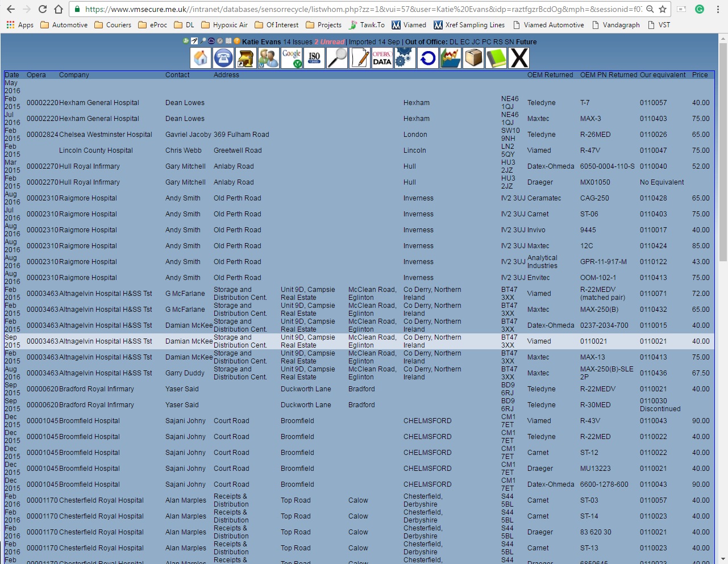728x564 pixels.
Task: Click the blue gears settings icon
Action: click(405, 58)
